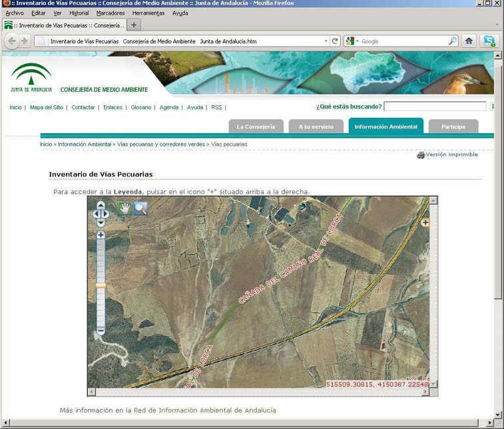
Task: Click the map zoom out minus button
Action: 101,331
